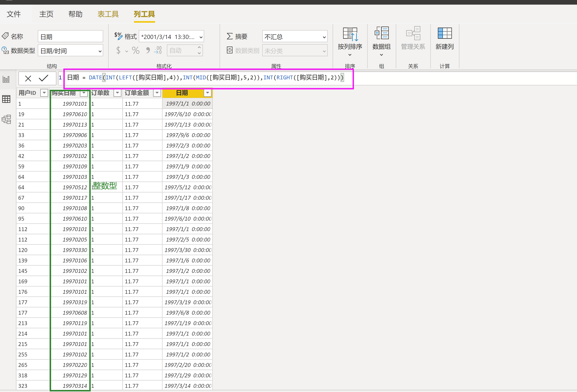Open filter dropdown for 日期 column

(x=207, y=93)
